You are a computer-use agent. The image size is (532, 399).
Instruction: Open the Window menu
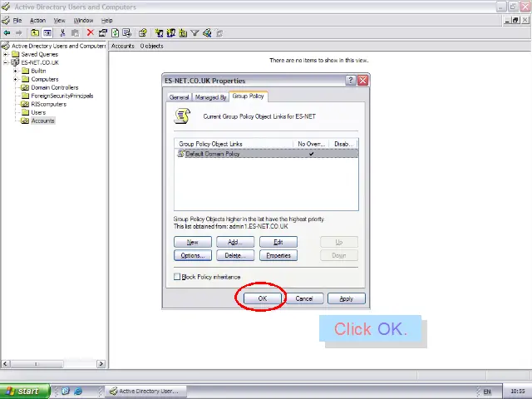pos(83,20)
